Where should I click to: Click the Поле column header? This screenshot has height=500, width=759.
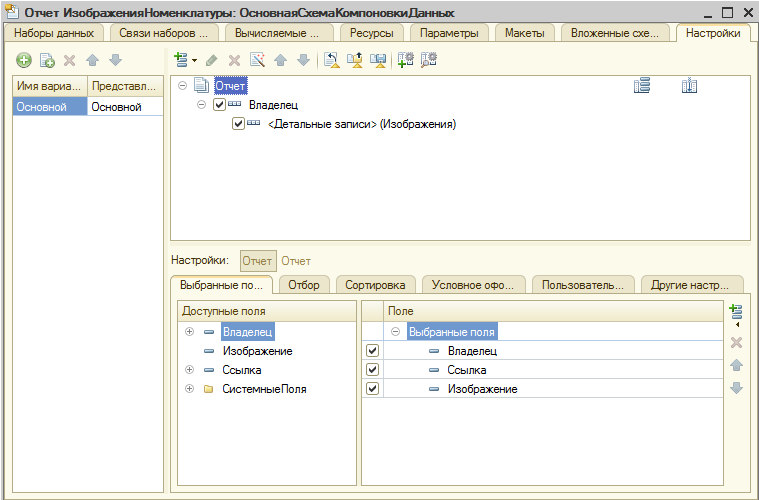[x=553, y=311]
